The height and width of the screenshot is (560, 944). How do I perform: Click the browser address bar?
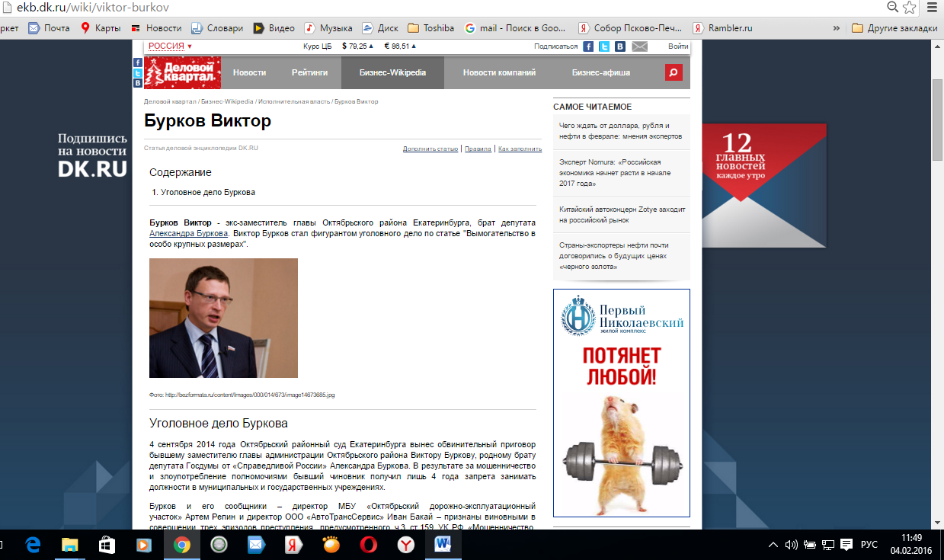442,7
